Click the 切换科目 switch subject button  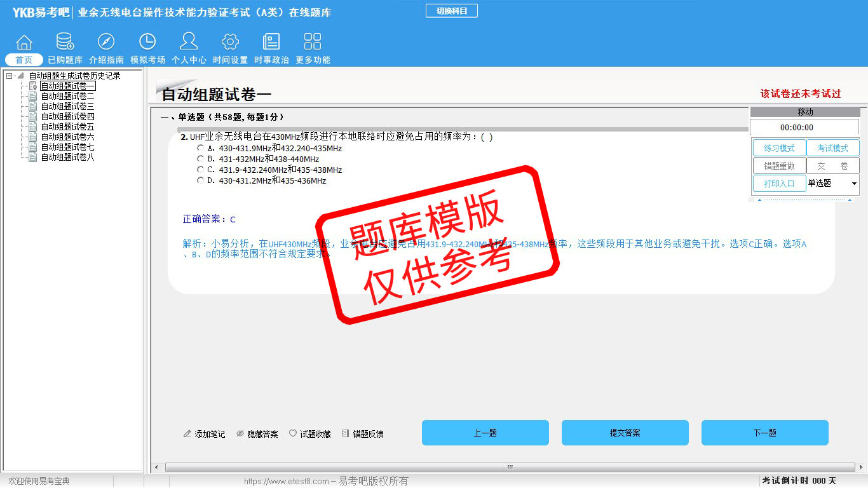tap(452, 11)
